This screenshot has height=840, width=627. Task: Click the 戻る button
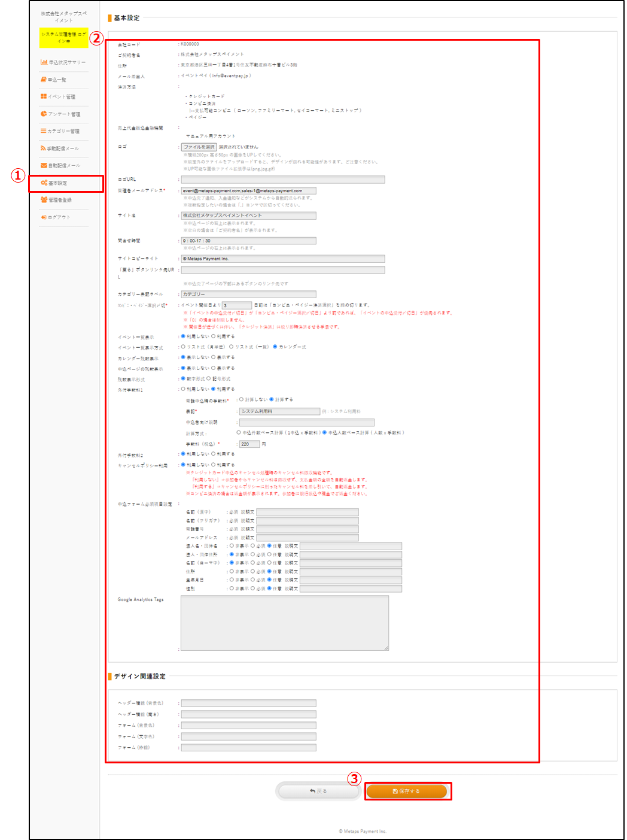tap(318, 792)
